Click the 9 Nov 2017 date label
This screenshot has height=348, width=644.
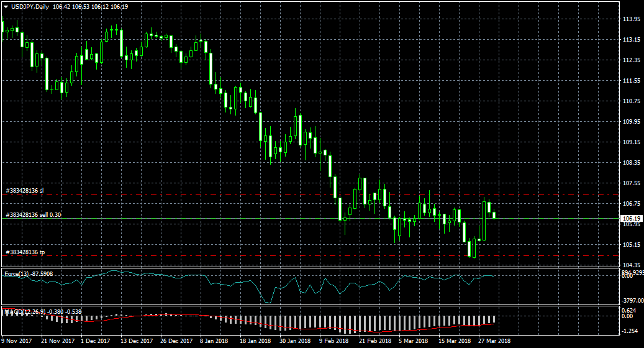click(x=17, y=341)
